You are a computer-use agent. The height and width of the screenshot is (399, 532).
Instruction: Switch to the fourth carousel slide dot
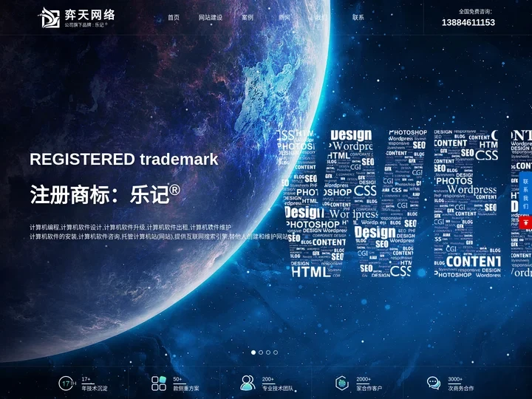coord(276,352)
